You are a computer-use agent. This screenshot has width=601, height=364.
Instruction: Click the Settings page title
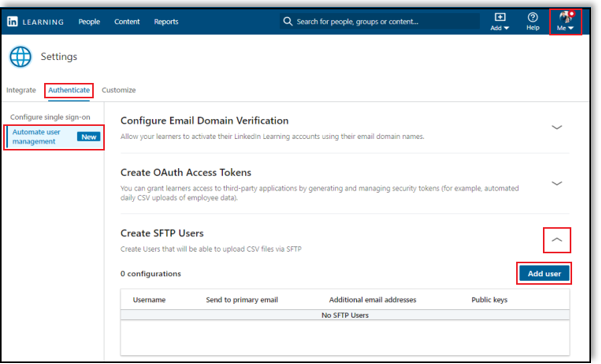[59, 57]
